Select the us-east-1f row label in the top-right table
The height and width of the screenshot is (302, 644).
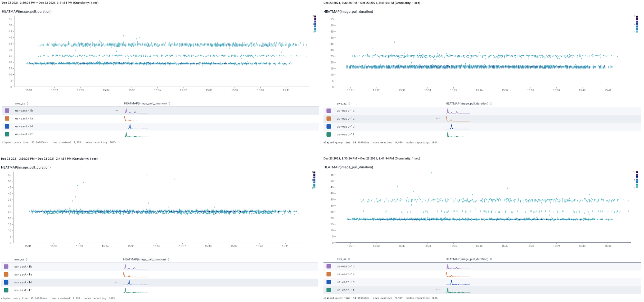click(x=346, y=134)
